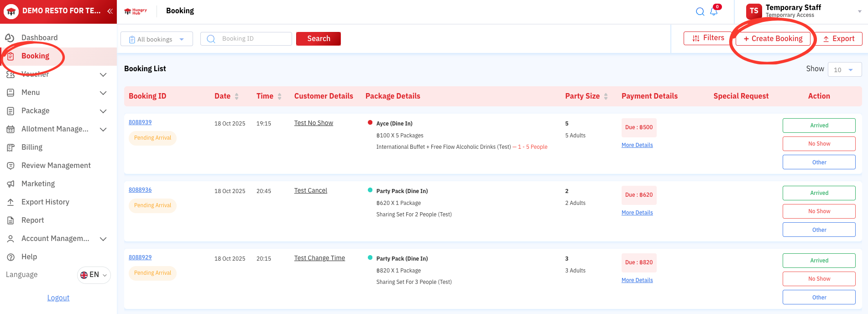Click the Account Management person icon
This screenshot has height=314, width=868.
(10, 239)
